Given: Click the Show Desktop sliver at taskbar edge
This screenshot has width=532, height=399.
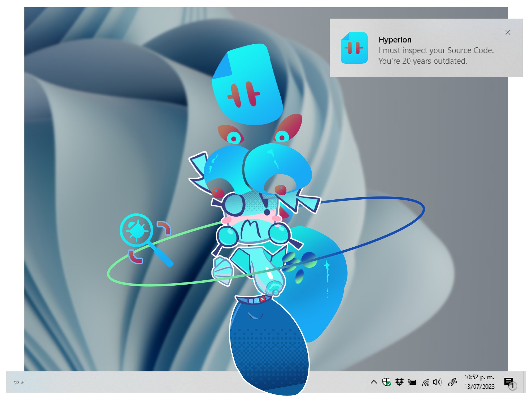Looking at the screenshot, I should point(525,382).
